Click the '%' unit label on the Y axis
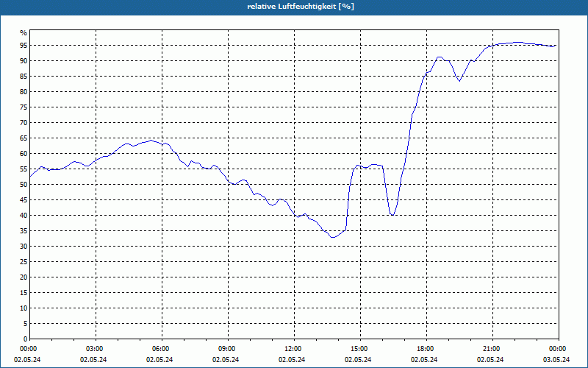588x368 pixels. [24, 33]
